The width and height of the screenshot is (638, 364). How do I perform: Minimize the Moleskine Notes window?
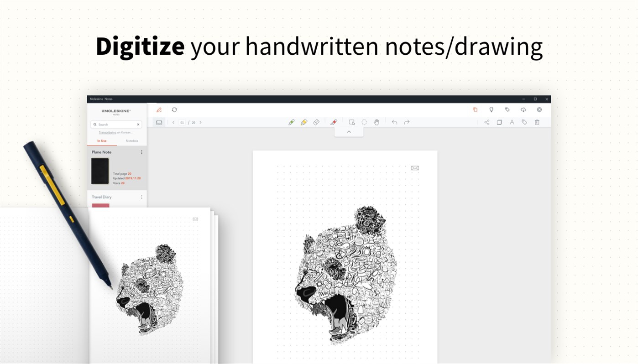523,99
